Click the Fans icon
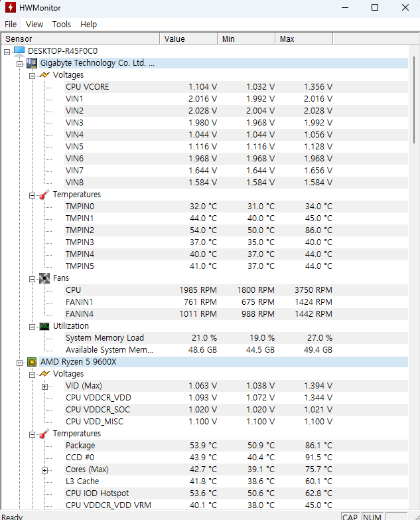Screen dimensions: 420x520 (44, 278)
